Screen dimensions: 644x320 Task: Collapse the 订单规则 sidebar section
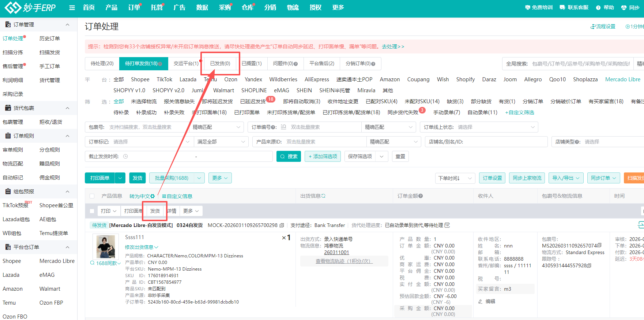tap(67, 136)
